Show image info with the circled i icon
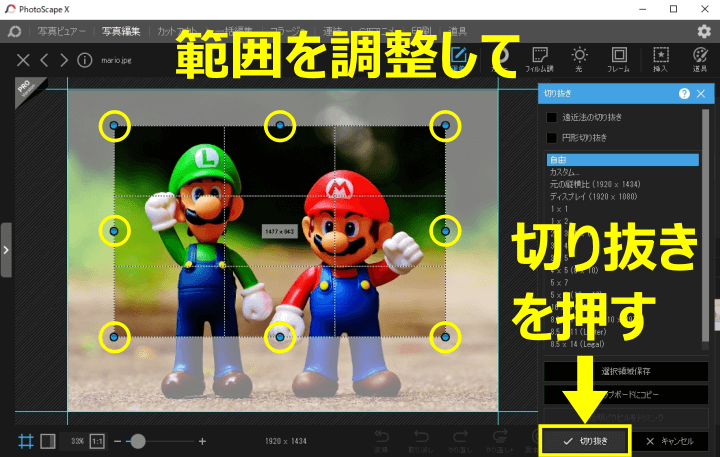Viewport: 720px width, 457px height. pos(84,60)
